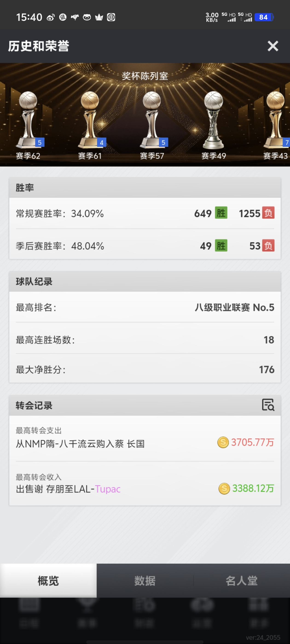Tap the green 胜 badge for 常规赛
The width and height of the screenshot is (290, 644).
[221, 213]
